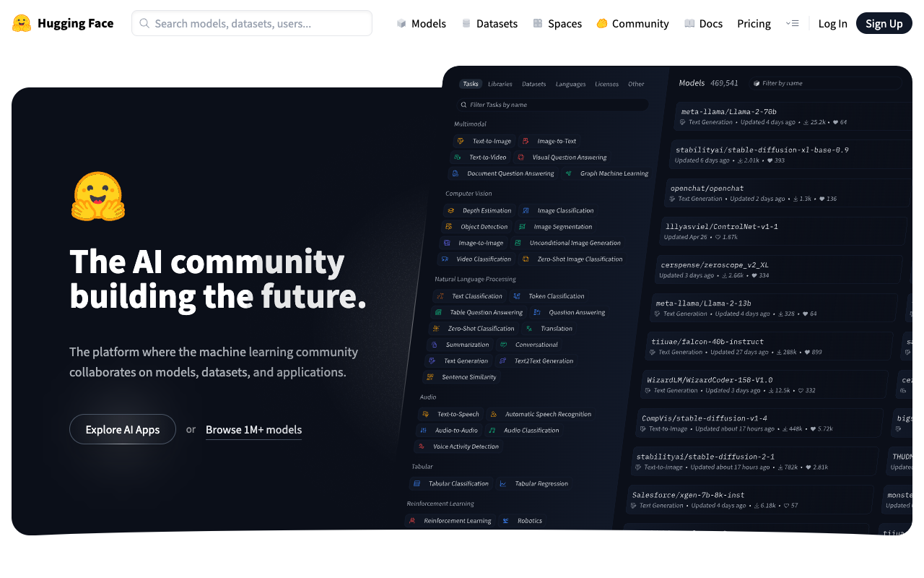The width and height of the screenshot is (924, 578).
Task: Select the Conversational task tag
Action: [x=529, y=345]
